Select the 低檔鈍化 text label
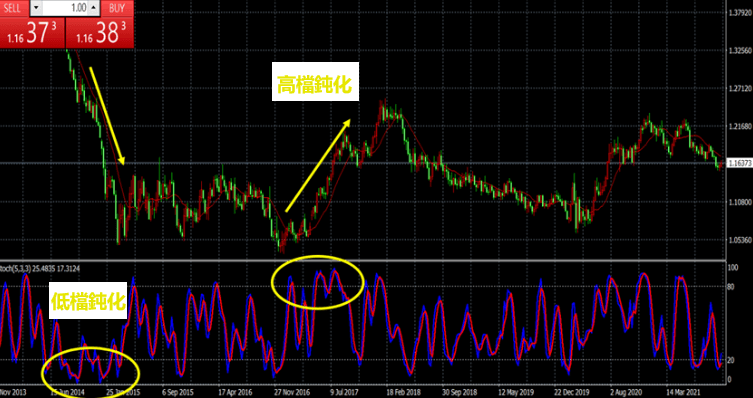753x398 pixels. pos(88,302)
